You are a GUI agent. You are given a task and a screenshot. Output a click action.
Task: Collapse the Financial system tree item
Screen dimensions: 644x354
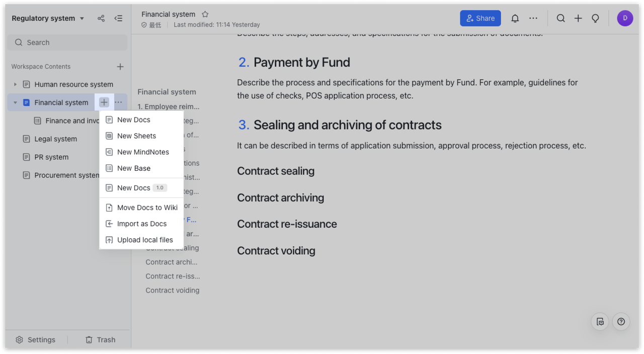point(15,103)
